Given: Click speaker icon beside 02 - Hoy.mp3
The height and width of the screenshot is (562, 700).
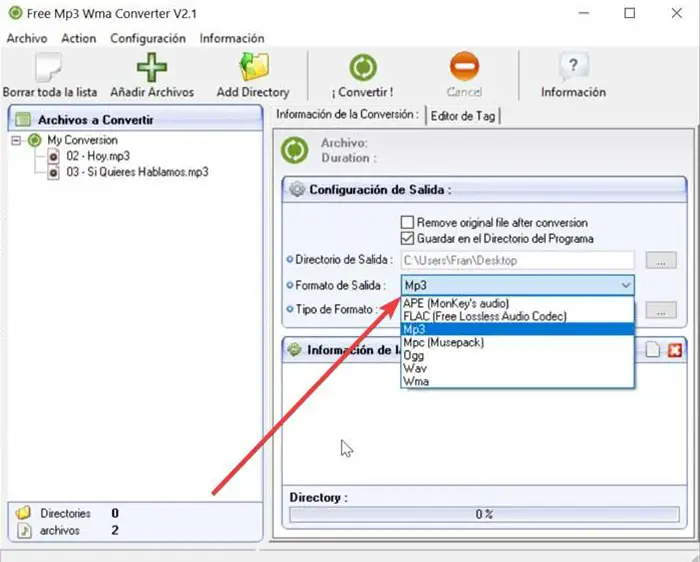Looking at the screenshot, I should click(54, 157).
